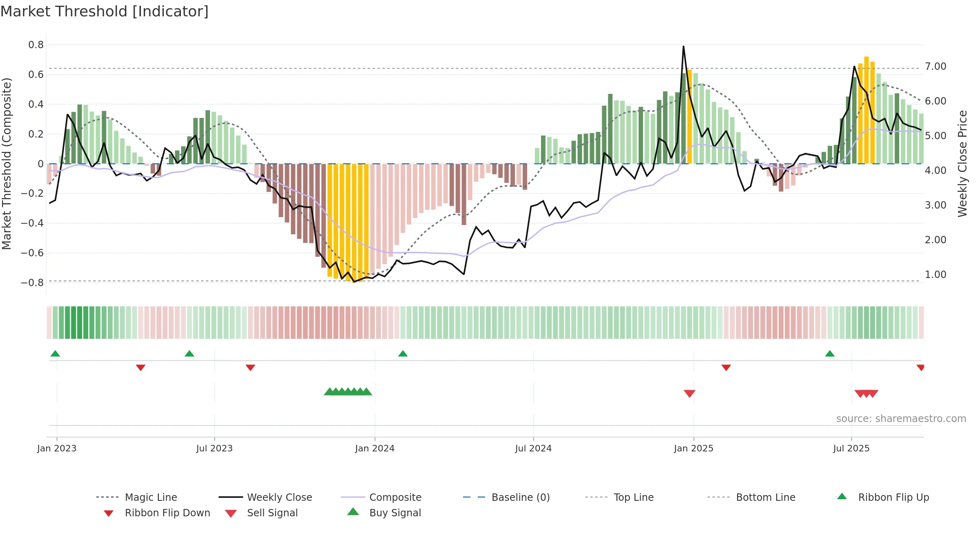Click the −0.2 tick on left axis
Viewport: 980px width, 551px height.
pyautogui.click(x=32, y=193)
